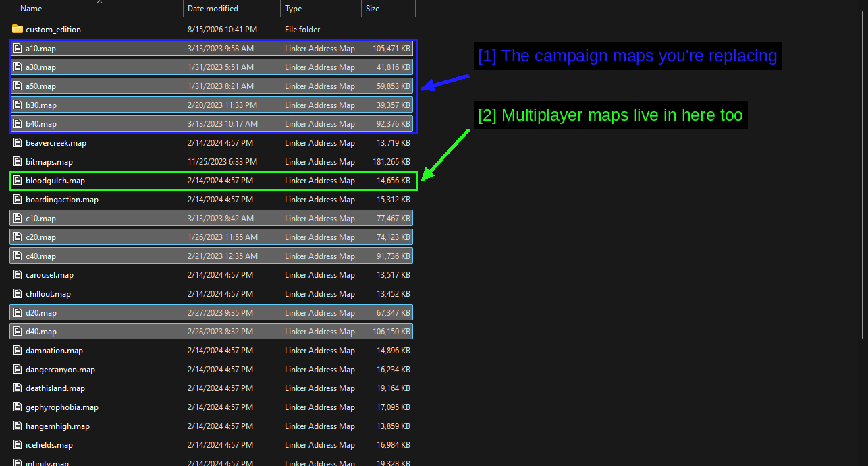Select file name b30.map

(x=41, y=105)
